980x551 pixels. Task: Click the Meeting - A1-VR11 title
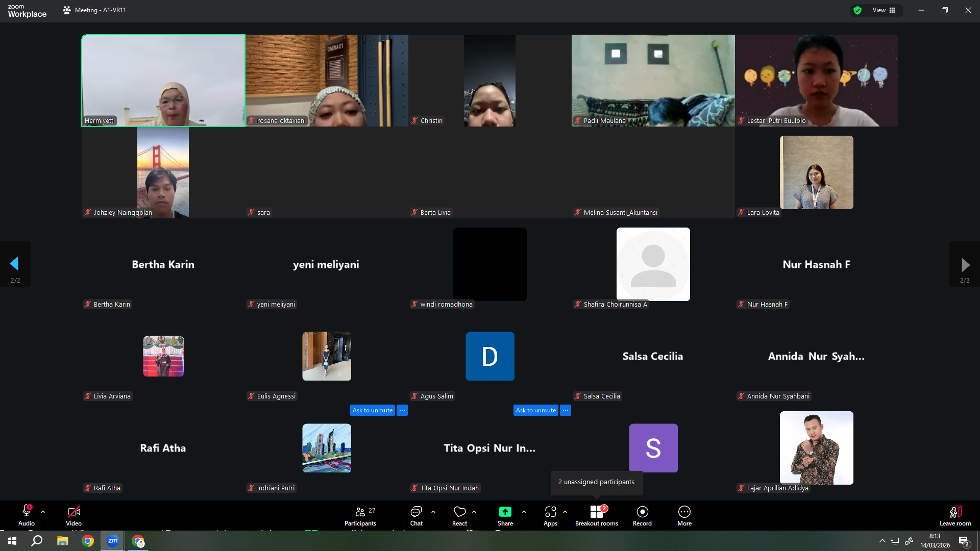pyautogui.click(x=101, y=10)
